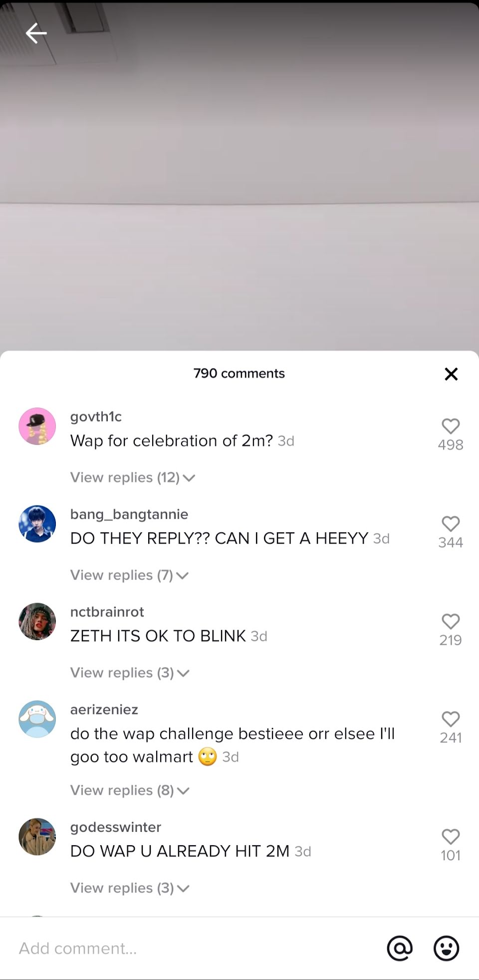Expand View replies (7) under bang_bangtannie
The width and height of the screenshot is (479, 980).
(130, 575)
